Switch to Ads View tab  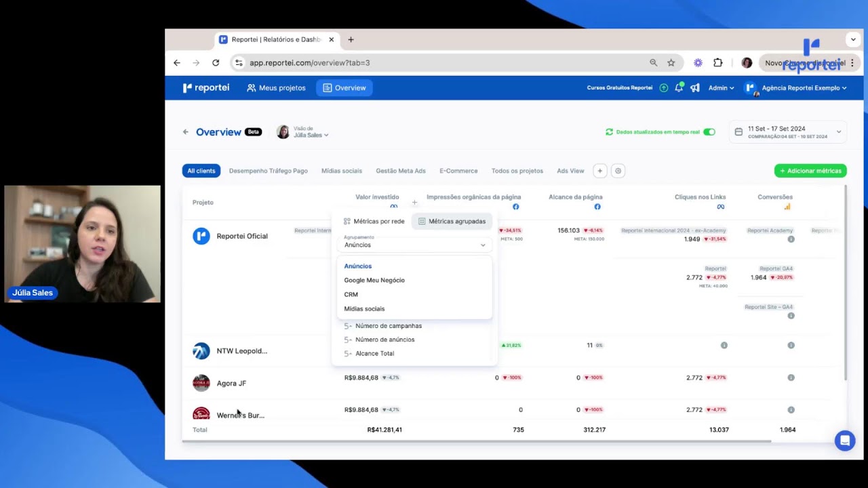click(570, 171)
